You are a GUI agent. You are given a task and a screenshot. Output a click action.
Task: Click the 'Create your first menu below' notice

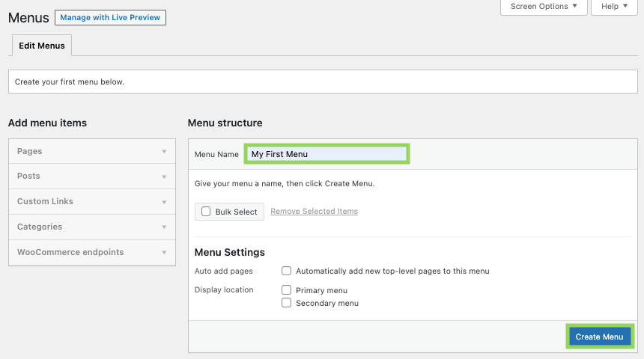click(x=70, y=82)
